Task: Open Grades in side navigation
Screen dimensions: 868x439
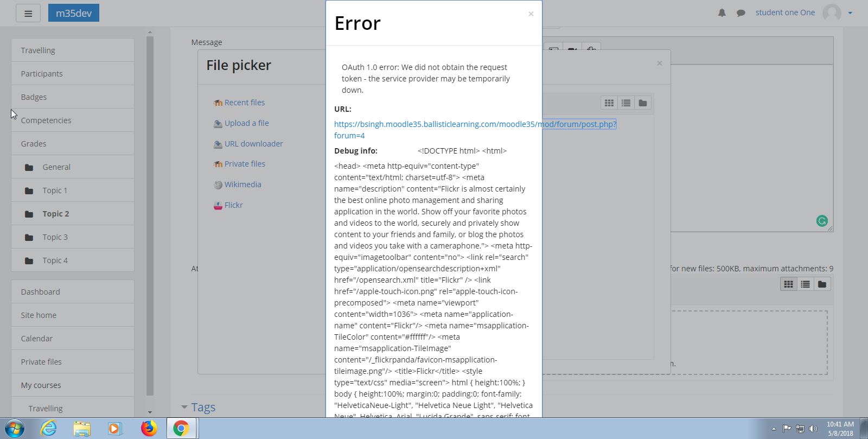Action: [73, 144]
